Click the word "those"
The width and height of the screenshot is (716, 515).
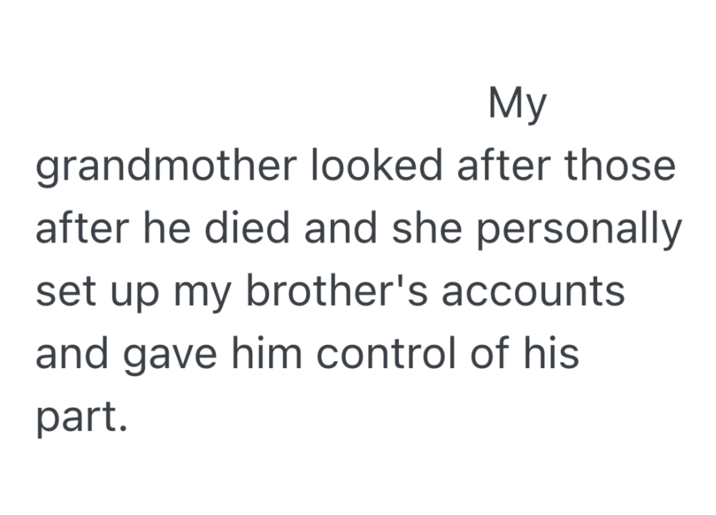(620, 167)
